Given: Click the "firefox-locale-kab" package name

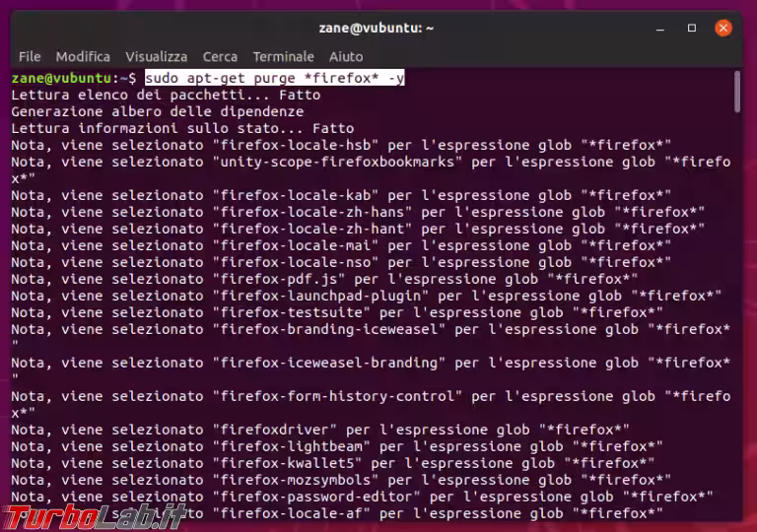Looking at the screenshot, I should pos(296,195).
